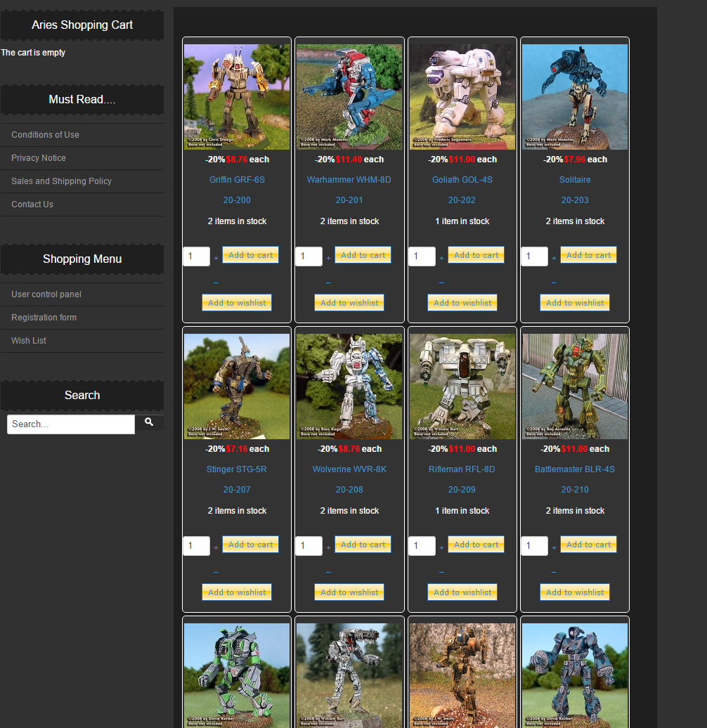707x728 pixels.
Task: Increase Warhammer WHM-8D quantity with plus
Action: 328,258
